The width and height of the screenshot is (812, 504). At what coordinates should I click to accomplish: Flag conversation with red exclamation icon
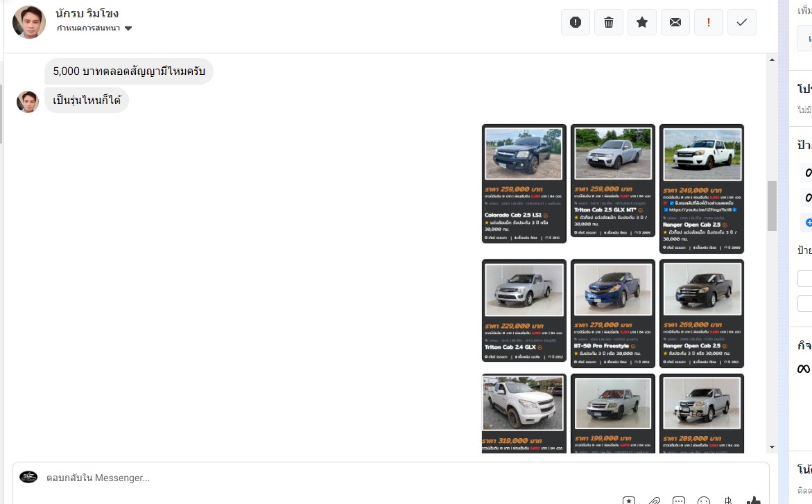[709, 22]
